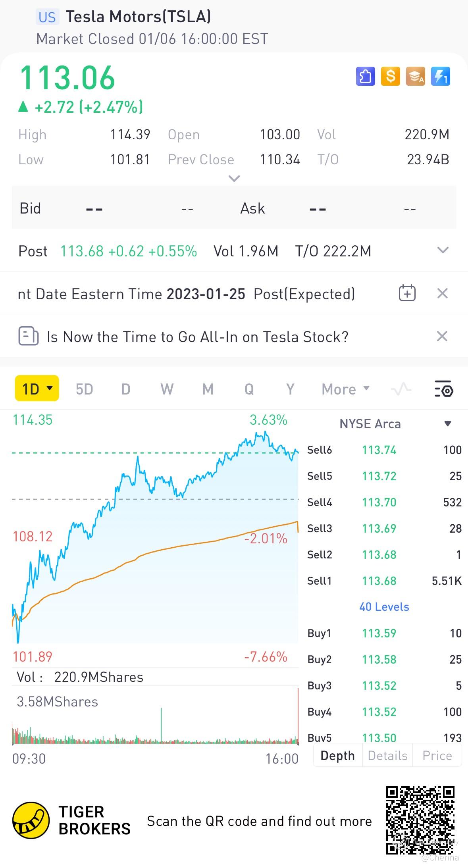Screen dimensions: 468x868
Task: Open the Price tab
Action: (437, 755)
